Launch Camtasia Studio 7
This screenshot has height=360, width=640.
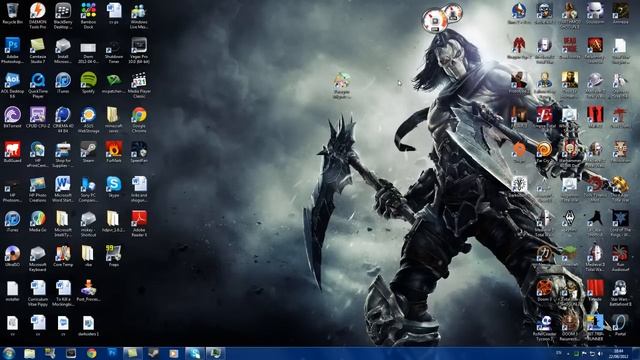[x=38, y=51]
